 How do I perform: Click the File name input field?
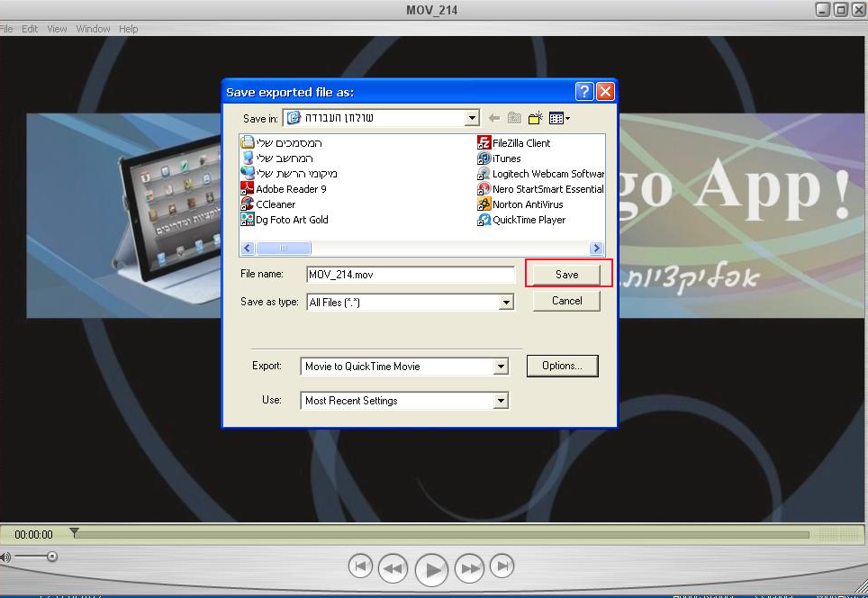coord(411,275)
